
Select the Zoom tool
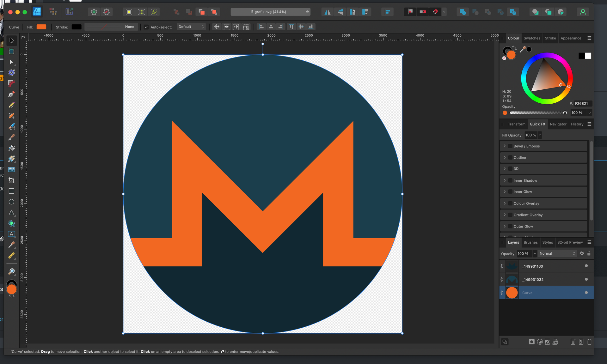11,271
